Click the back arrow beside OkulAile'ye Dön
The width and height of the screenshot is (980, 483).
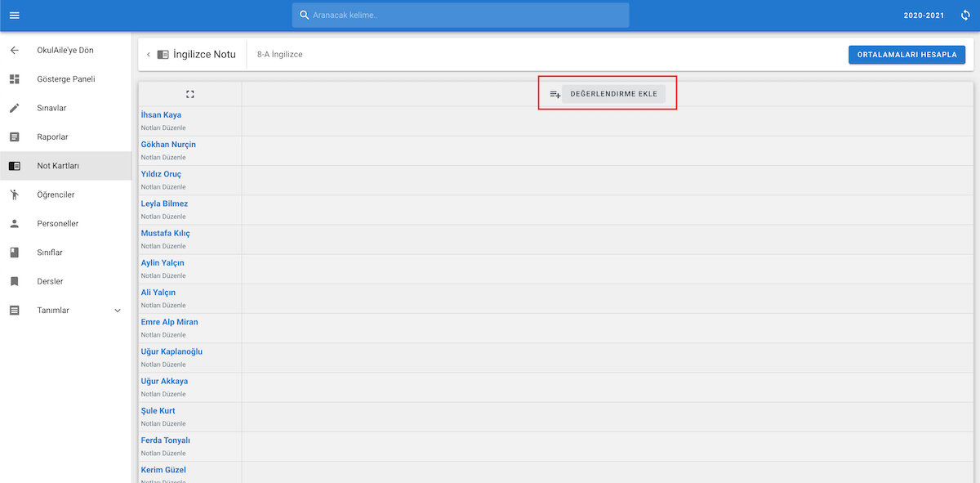(x=14, y=51)
